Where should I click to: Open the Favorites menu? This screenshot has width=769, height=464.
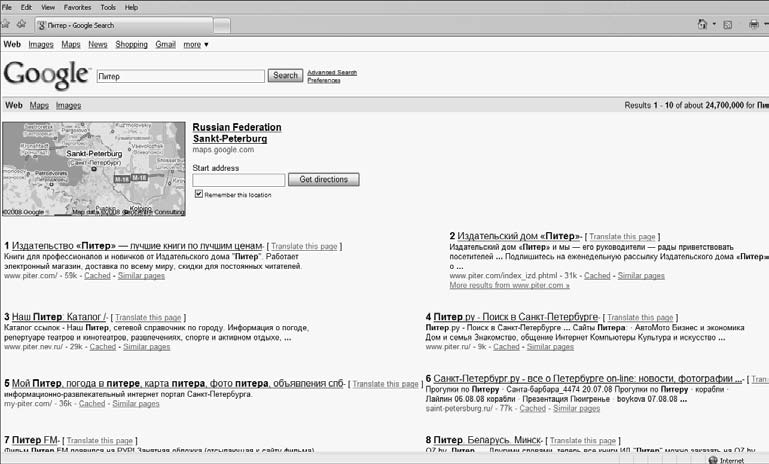coord(77,7)
